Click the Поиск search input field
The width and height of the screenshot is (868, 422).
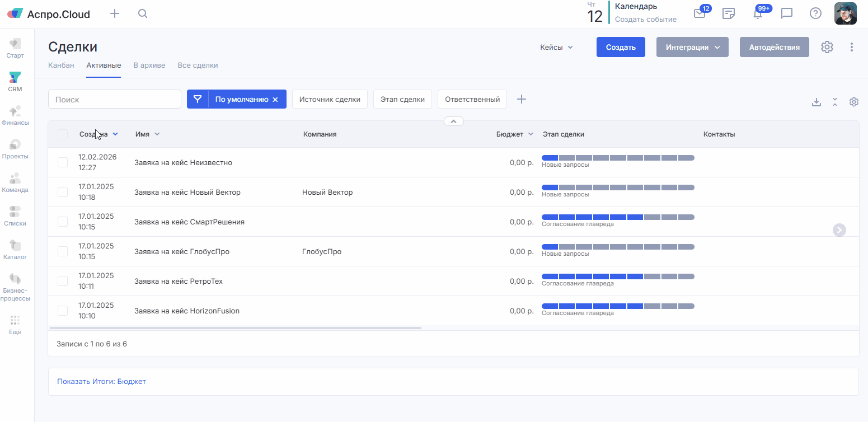point(115,100)
